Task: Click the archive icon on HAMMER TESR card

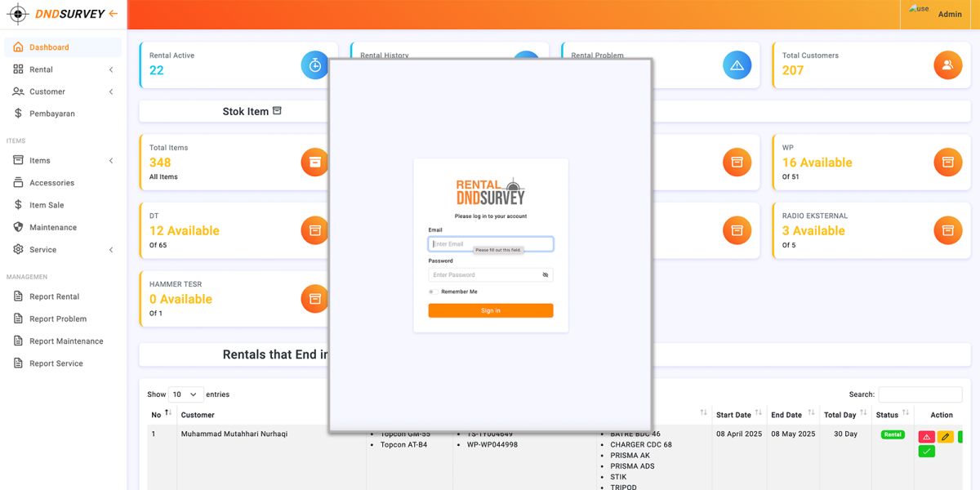Action: click(315, 298)
